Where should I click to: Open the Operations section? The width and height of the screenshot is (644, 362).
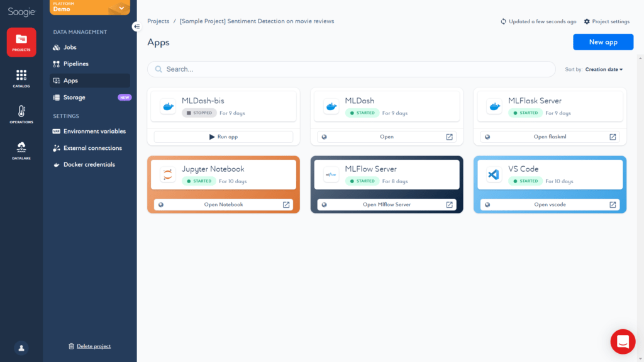click(x=21, y=115)
